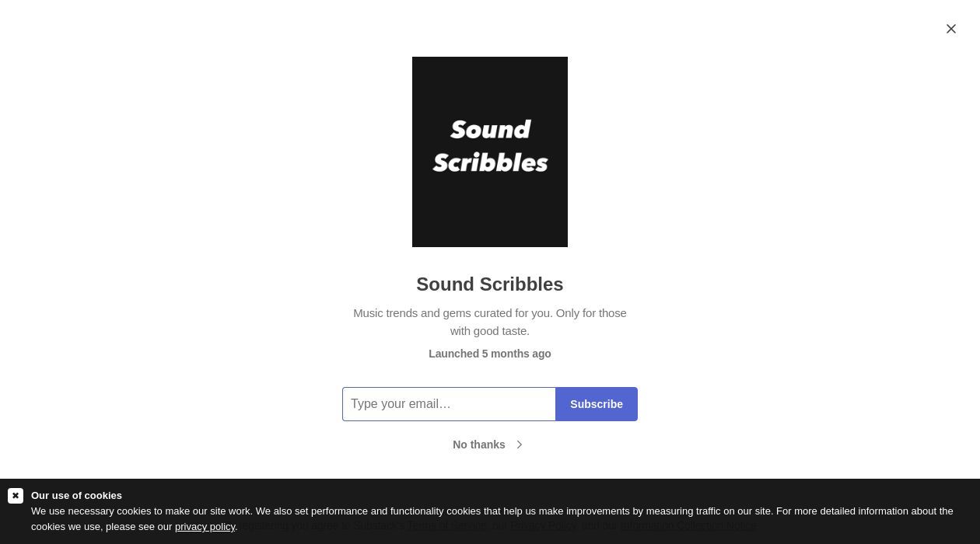The height and width of the screenshot is (544, 980).
Task: Click the "with good taste." description line
Action: (x=490, y=331)
